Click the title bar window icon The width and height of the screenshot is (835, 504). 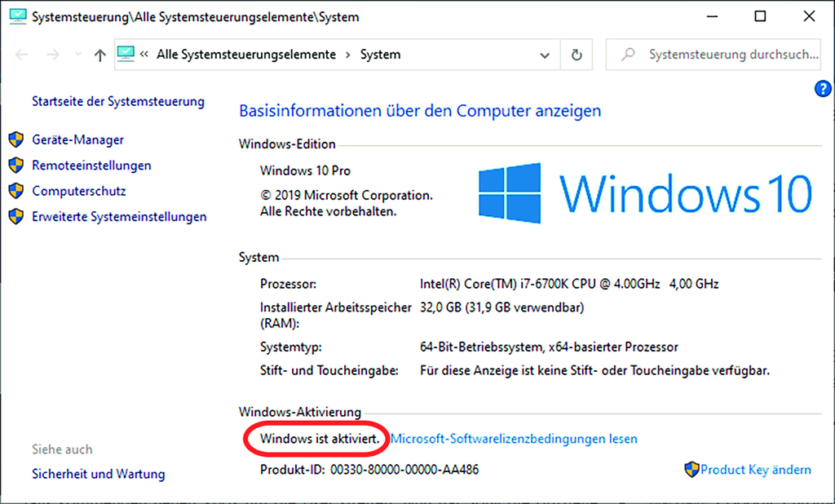(18, 16)
